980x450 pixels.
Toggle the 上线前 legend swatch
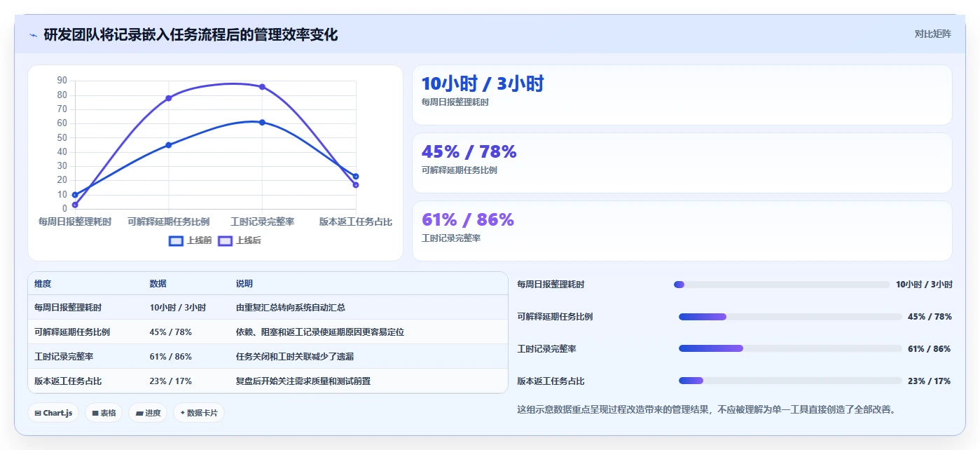point(176,240)
